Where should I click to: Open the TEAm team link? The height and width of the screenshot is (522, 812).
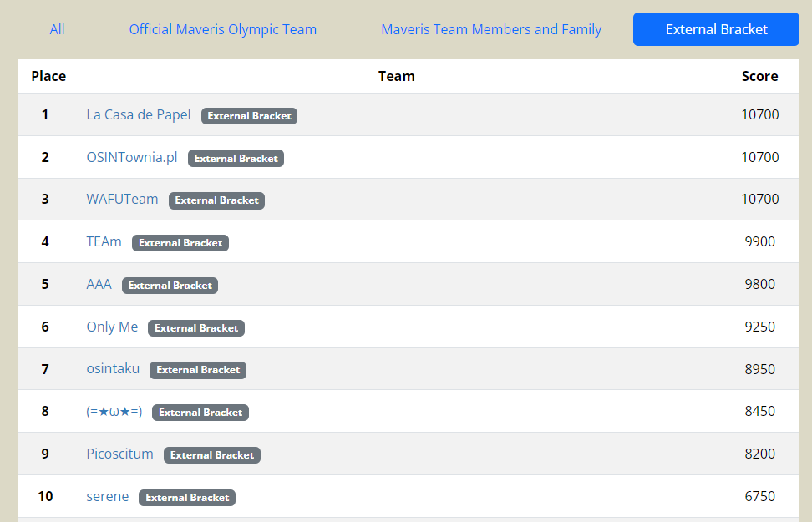pyautogui.click(x=104, y=242)
